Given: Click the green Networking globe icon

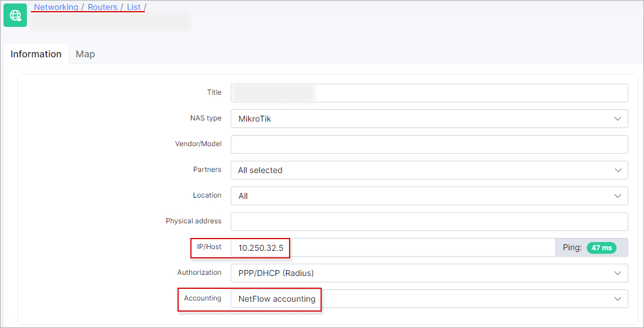Looking at the screenshot, I should [15, 15].
